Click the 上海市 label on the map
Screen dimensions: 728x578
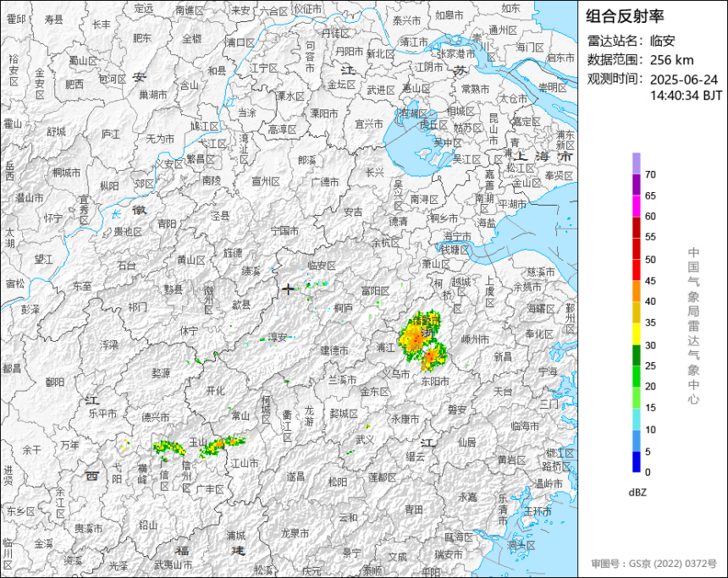click(x=543, y=157)
